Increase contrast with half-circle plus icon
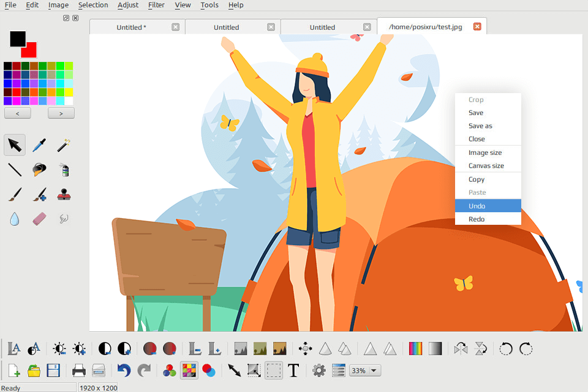 click(x=124, y=349)
